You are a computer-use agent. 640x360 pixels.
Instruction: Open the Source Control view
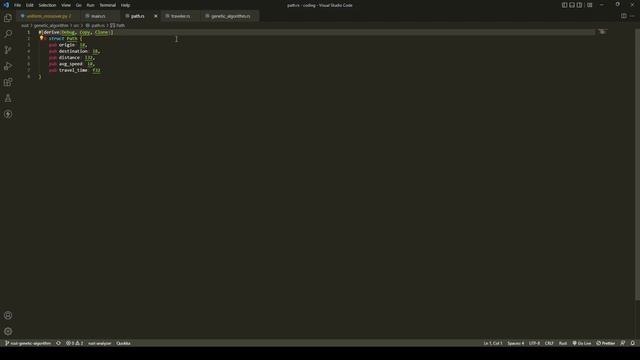8,50
